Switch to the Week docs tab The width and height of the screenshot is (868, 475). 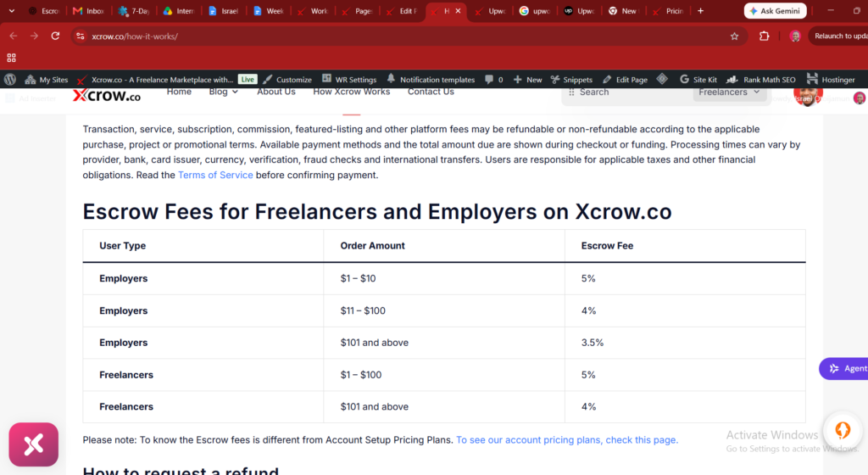[269, 11]
